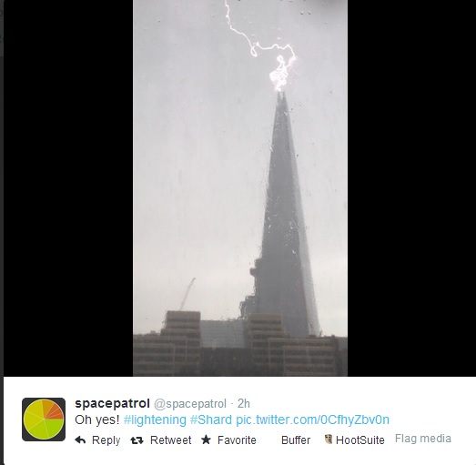
Task: Open the pic.twitter.com/0CfhyZbv0n link
Action: pyautogui.click(x=312, y=420)
